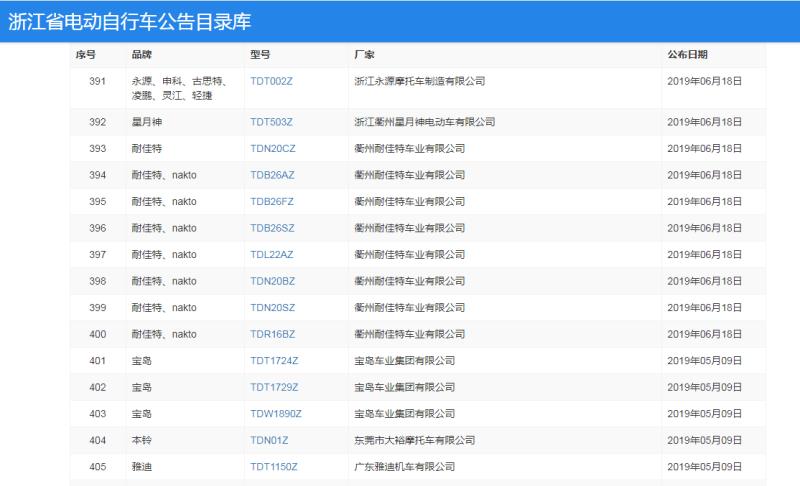Select serial number 396 cell
Image resolution: width=800 pixels, height=486 pixels.
pyautogui.click(x=97, y=228)
